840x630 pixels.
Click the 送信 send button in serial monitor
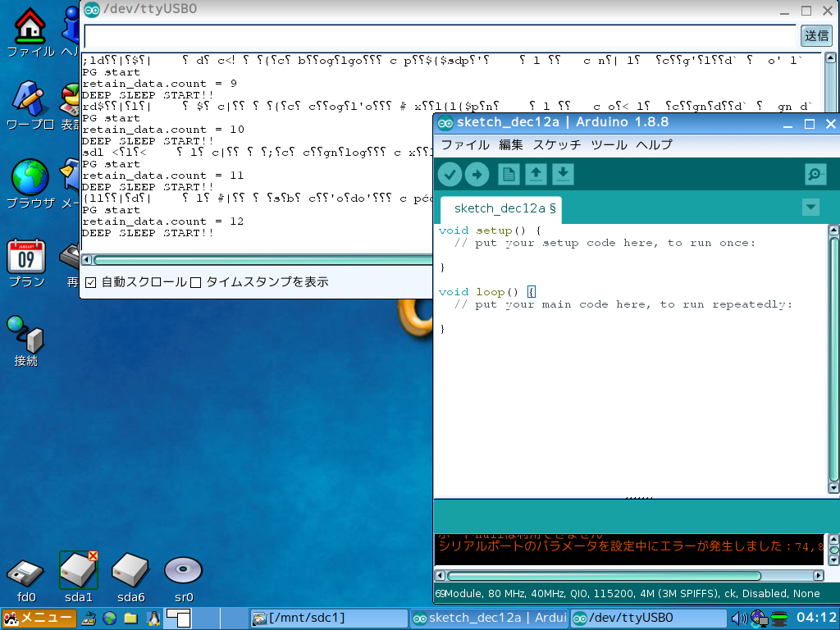pos(816,36)
